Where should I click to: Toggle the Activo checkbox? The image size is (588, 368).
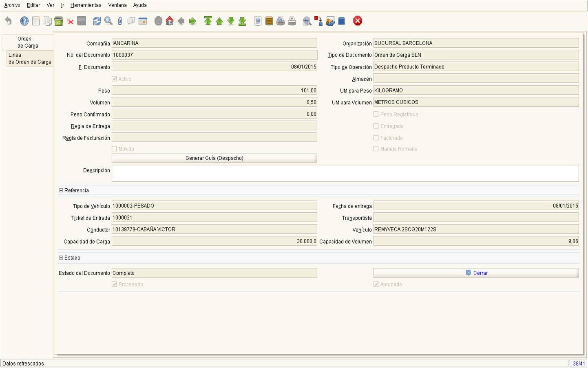[114, 79]
